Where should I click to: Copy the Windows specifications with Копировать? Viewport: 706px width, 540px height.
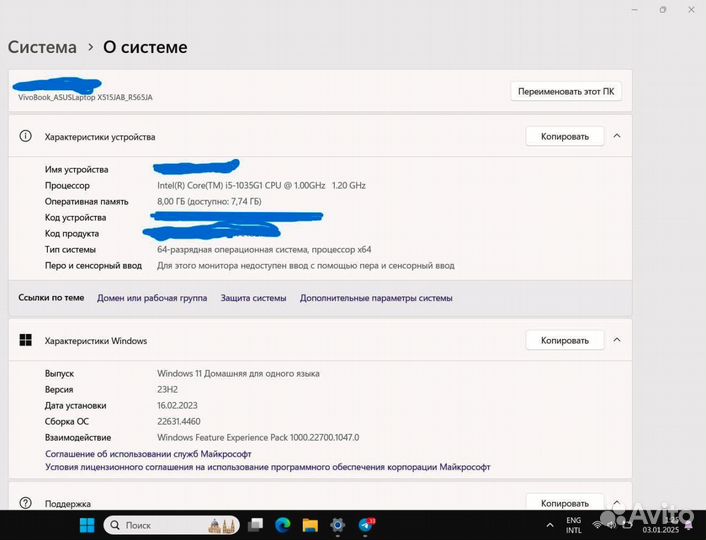point(565,340)
